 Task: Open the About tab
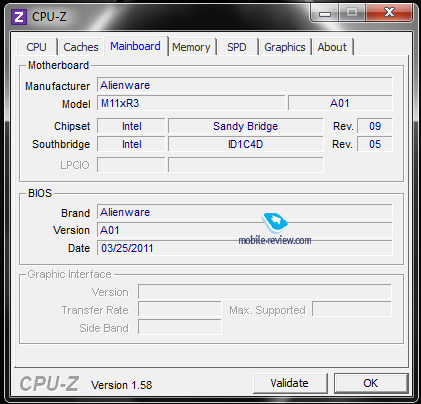click(x=332, y=47)
